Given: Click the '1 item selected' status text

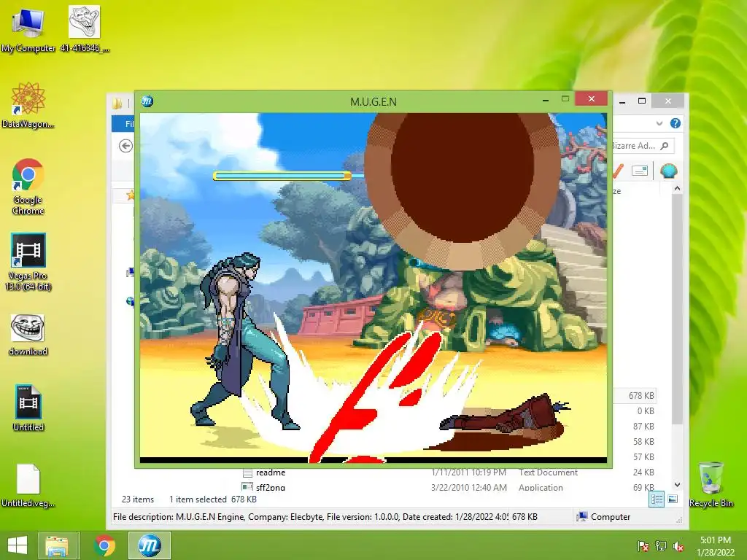Looking at the screenshot, I should click(x=198, y=499).
